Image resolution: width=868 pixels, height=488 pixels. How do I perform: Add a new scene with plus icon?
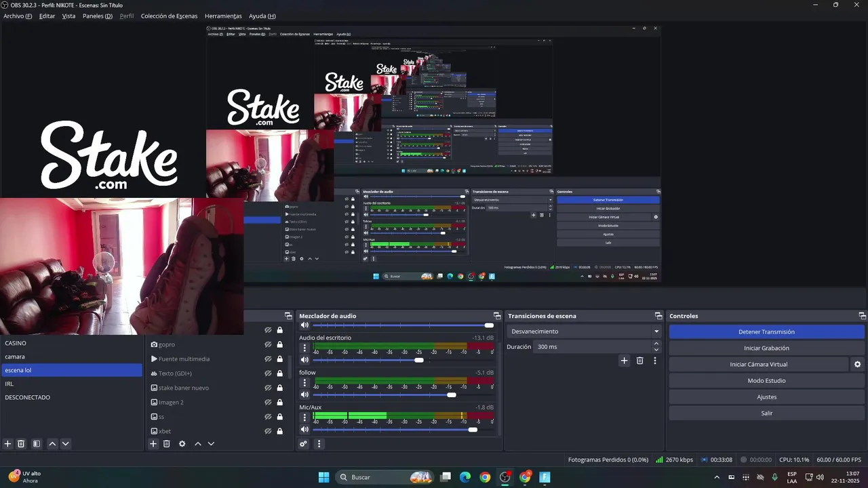[x=8, y=444]
